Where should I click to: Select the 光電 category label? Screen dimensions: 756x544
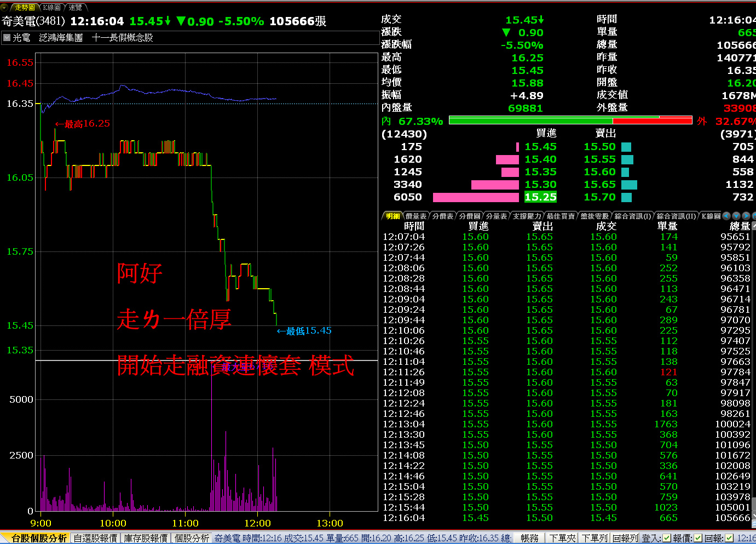[22, 38]
